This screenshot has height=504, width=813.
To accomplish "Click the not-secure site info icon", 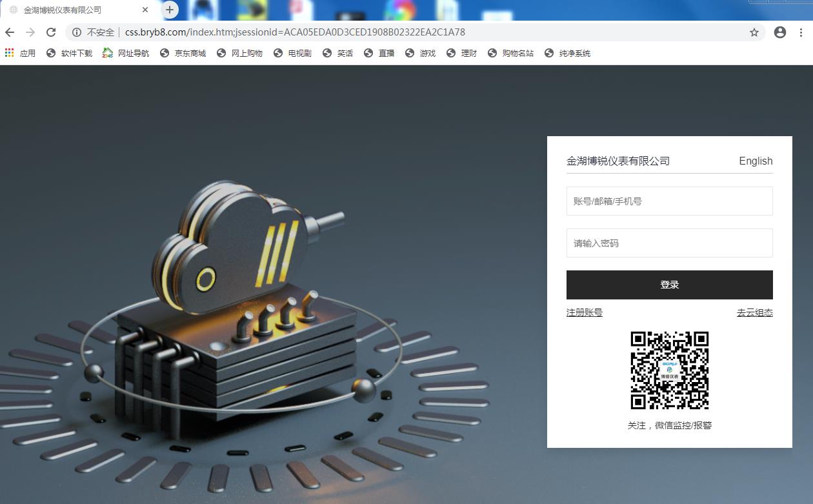I will pyautogui.click(x=77, y=32).
